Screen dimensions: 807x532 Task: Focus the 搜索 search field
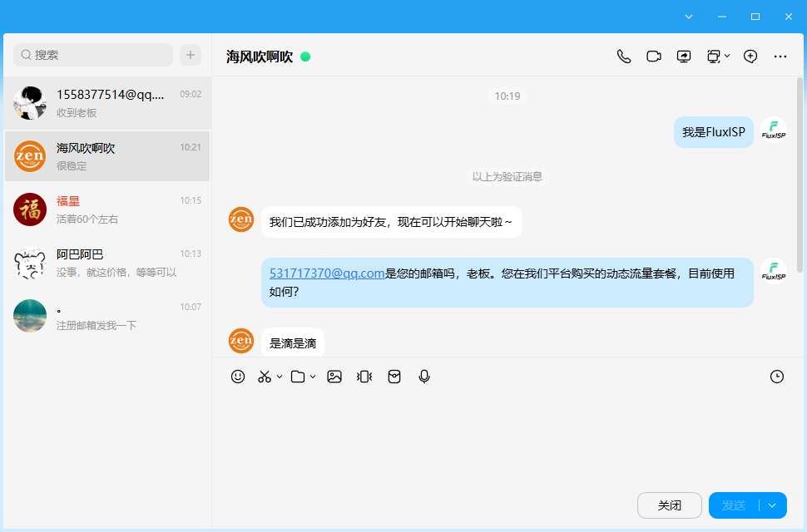93,55
